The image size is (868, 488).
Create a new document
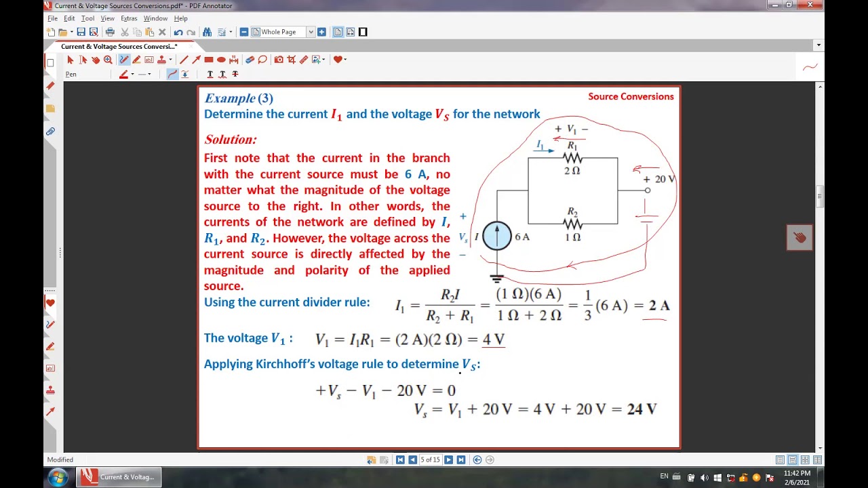point(51,32)
